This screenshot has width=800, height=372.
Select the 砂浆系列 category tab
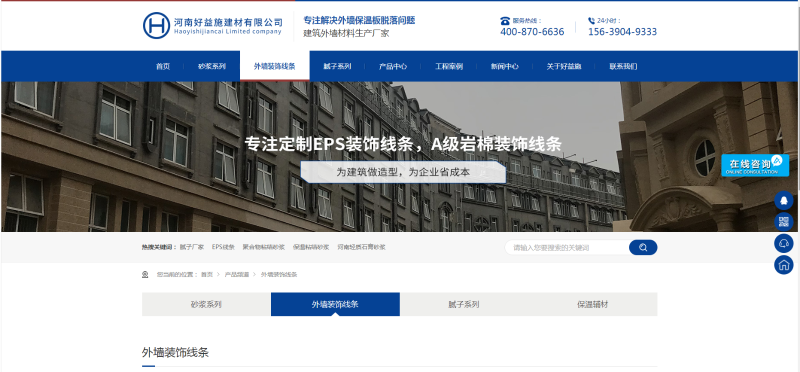(x=206, y=305)
